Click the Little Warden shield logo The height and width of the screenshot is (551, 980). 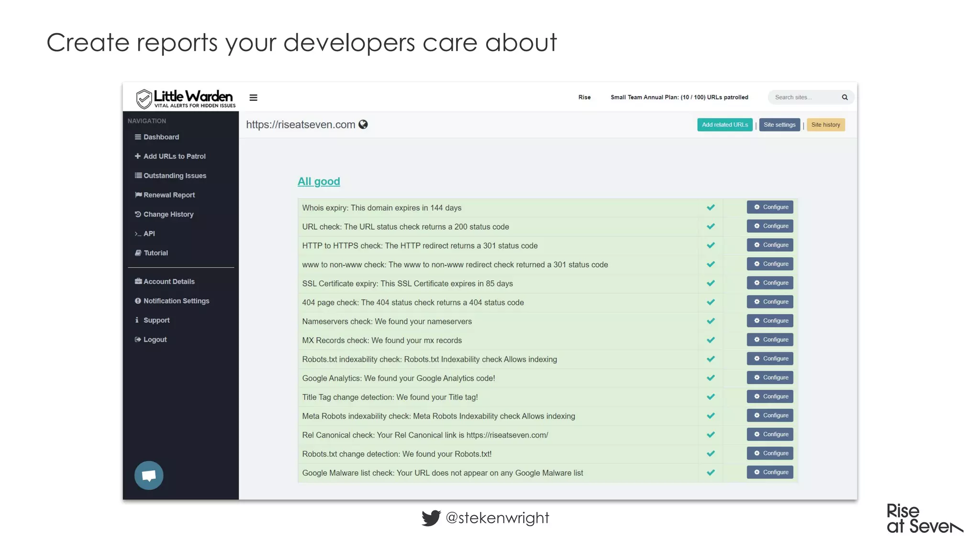click(144, 99)
